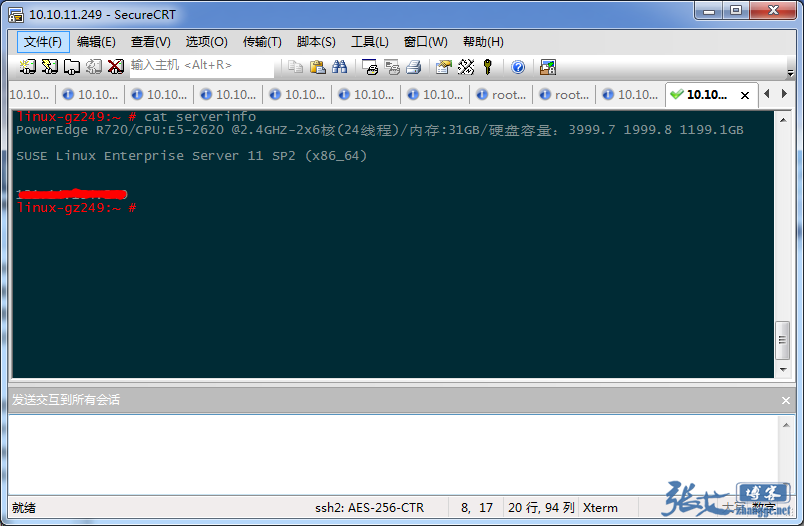
Task: Click the Connect in Tab icon
Action: [x=72, y=67]
